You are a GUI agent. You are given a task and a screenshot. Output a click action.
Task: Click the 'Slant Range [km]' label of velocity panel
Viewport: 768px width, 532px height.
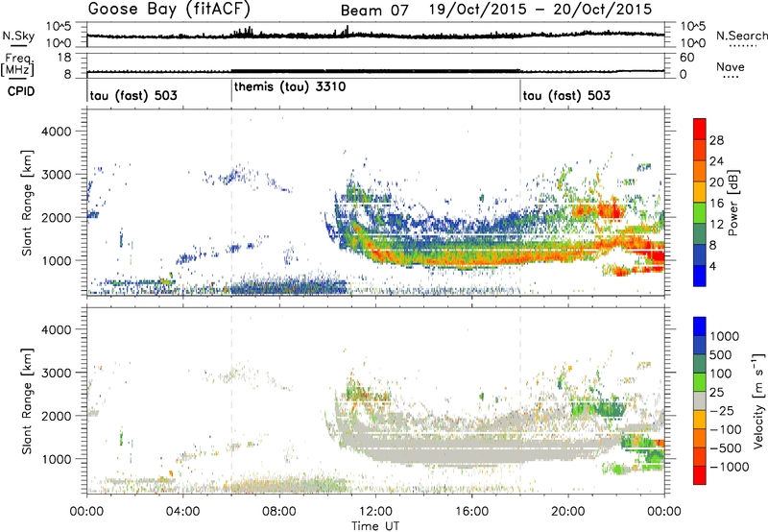pos(27,400)
